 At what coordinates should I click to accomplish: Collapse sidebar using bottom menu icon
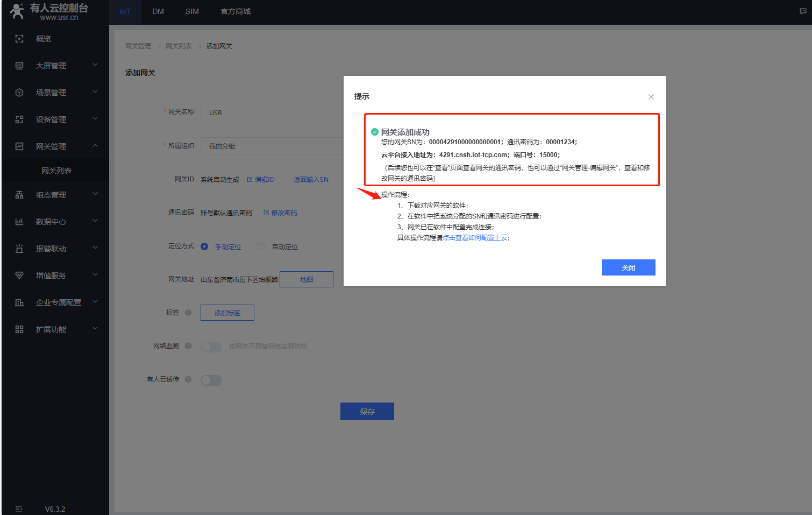pos(19,509)
